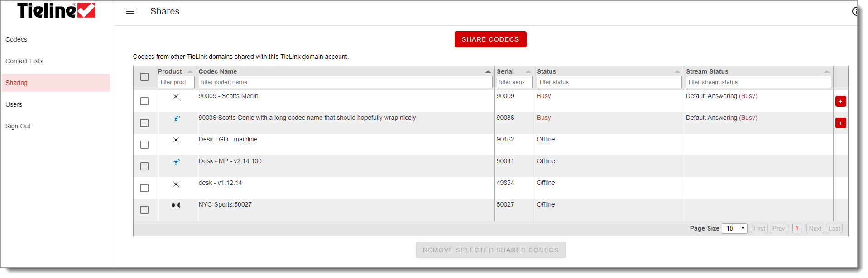This screenshot has height=278, width=868.
Task: Open the Page Size dropdown
Action: coord(734,228)
